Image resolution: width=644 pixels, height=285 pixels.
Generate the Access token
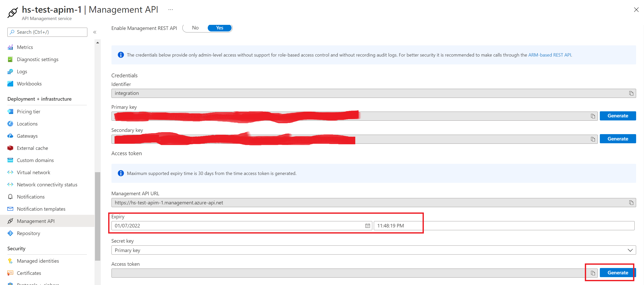click(618, 273)
